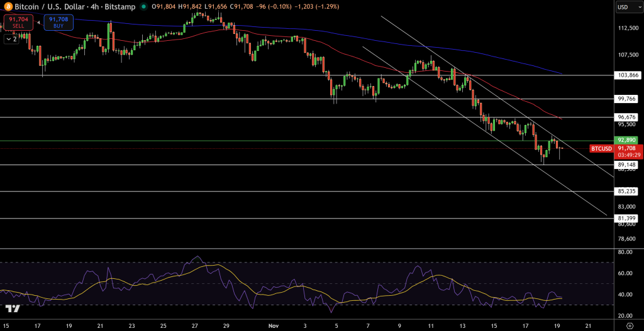644x331 pixels.
Task: Click the low value L91,656
Action: pyautogui.click(x=217, y=6)
